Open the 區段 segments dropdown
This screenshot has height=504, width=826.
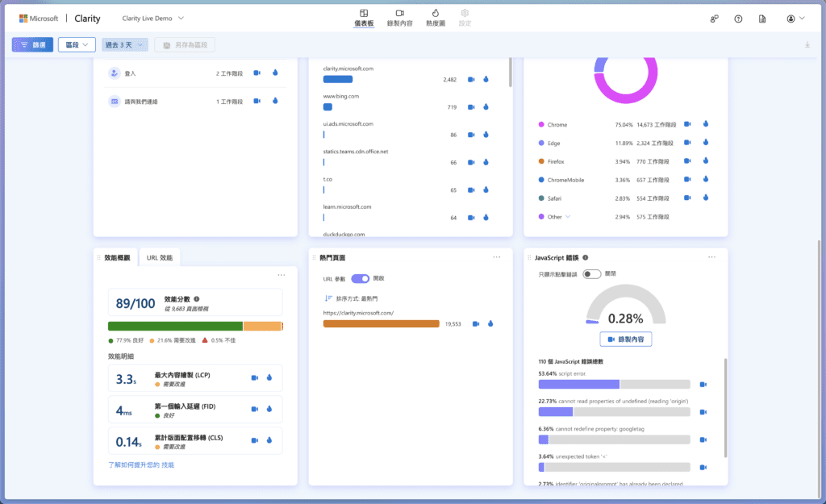[77, 45]
